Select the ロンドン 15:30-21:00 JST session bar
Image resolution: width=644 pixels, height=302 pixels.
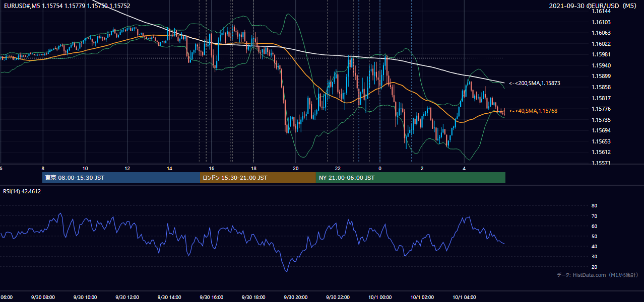point(258,178)
